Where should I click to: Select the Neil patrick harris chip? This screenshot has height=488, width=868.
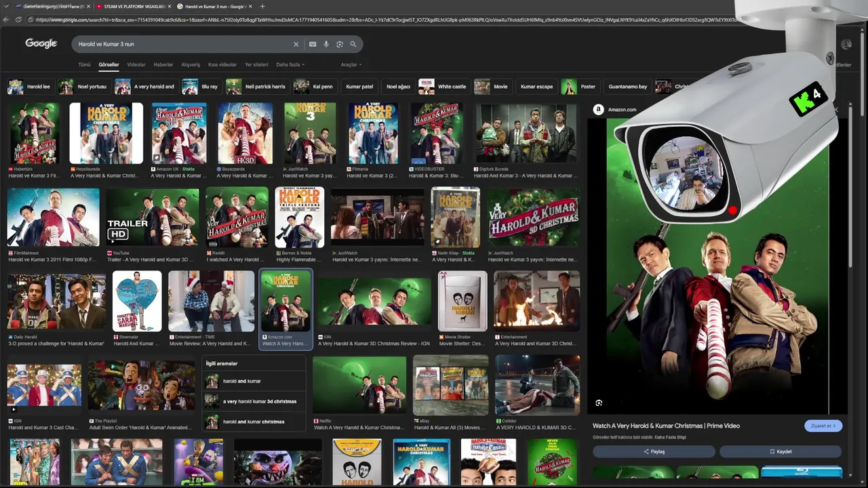pyautogui.click(x=257, y=87)
